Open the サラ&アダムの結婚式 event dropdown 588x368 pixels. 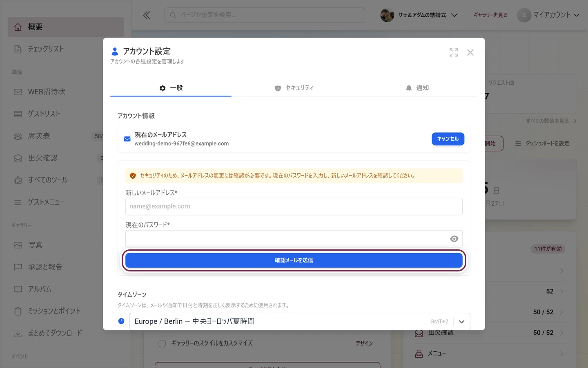coord(419,15)
